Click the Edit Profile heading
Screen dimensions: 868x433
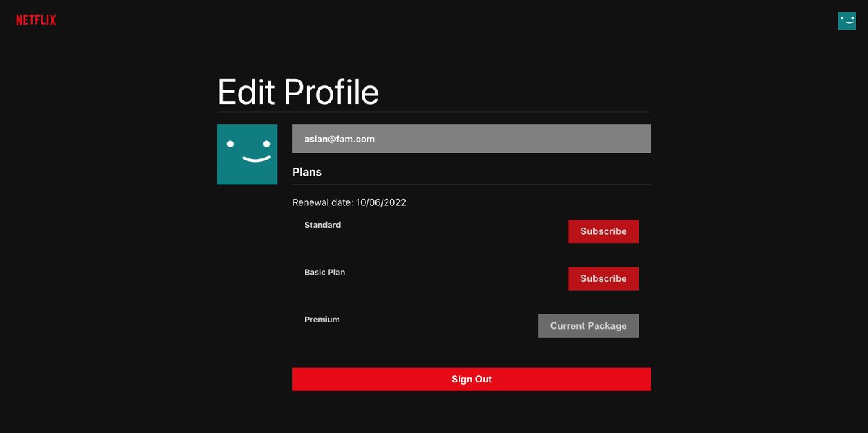pos(298,92)
